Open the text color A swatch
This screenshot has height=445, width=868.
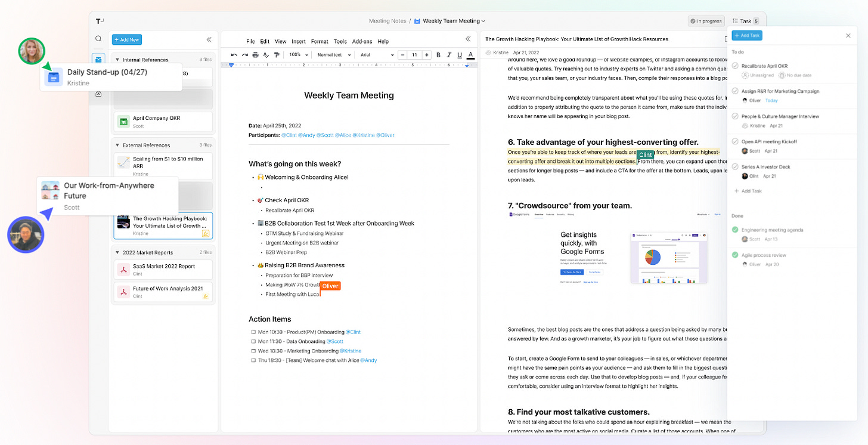pos(470,55)
